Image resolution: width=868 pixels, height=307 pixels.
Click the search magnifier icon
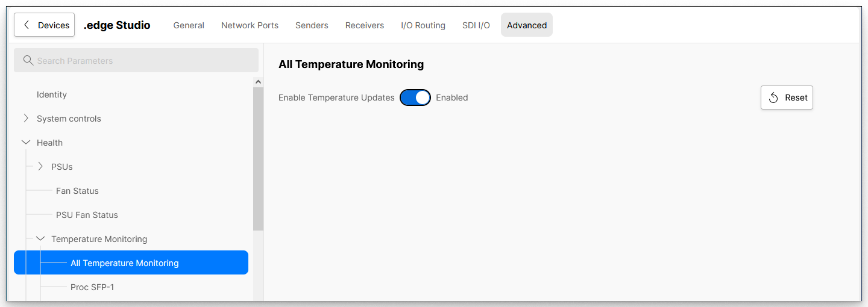[28, 60]
